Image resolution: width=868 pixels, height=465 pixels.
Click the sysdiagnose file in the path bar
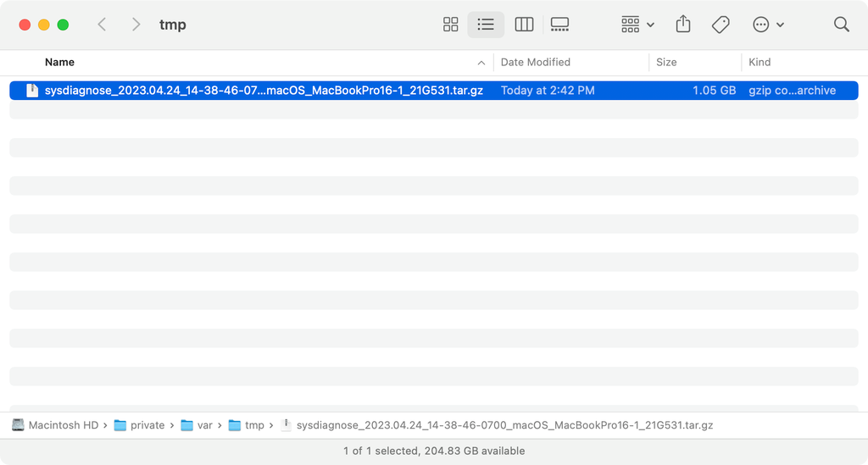(x=504, y=425)
